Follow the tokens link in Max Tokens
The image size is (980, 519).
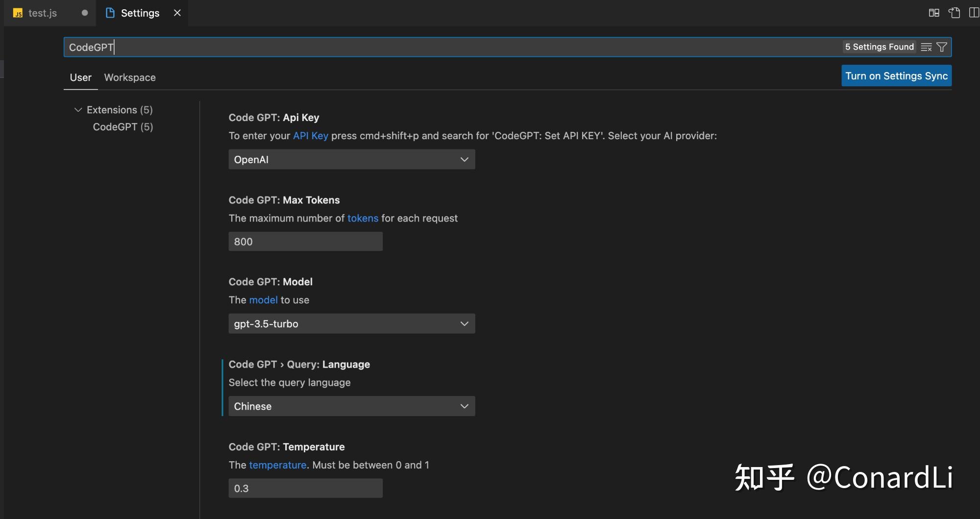pos(363,218)
